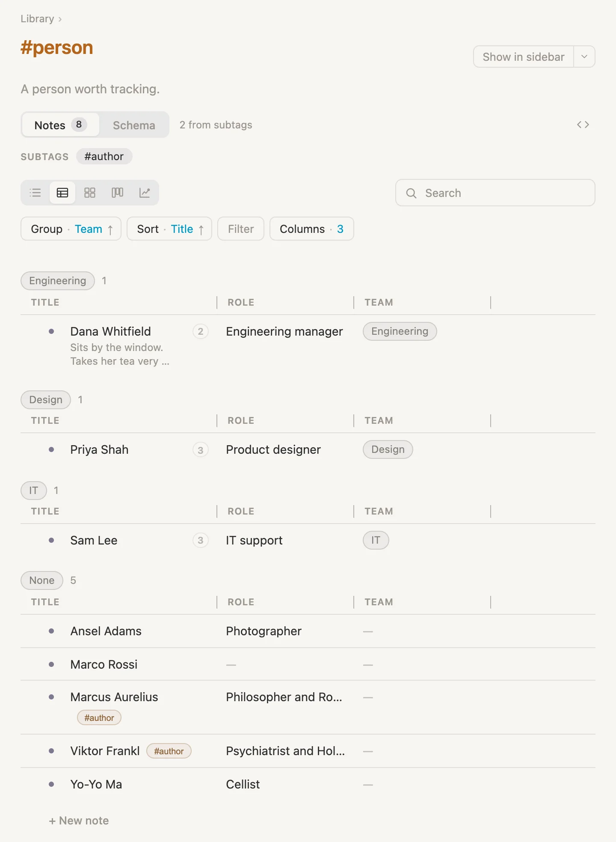The width and height of the screenshot is (616, 842).
Task: Click into the Search field
Action: pyautogui.click(x=495, y=193)
